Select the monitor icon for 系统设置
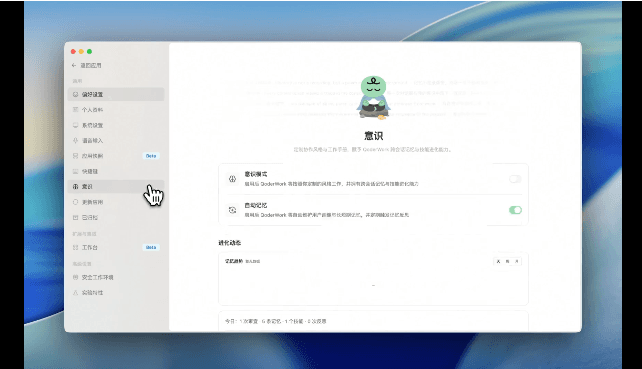 75,125
